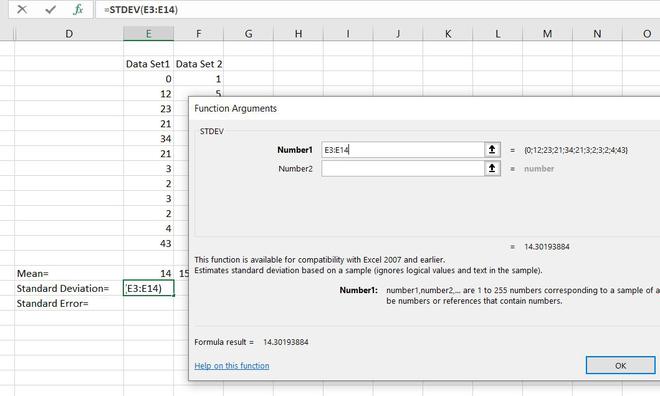Viewport: 660px width, 396px height.
Task: Select the cell containing 12
Action: 148,94
